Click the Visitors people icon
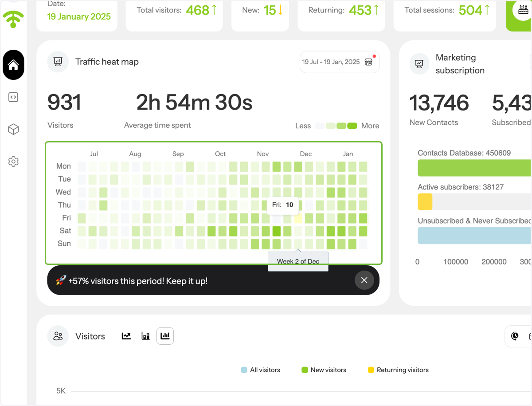Viewport: 532px width, 406px height. 58,336
